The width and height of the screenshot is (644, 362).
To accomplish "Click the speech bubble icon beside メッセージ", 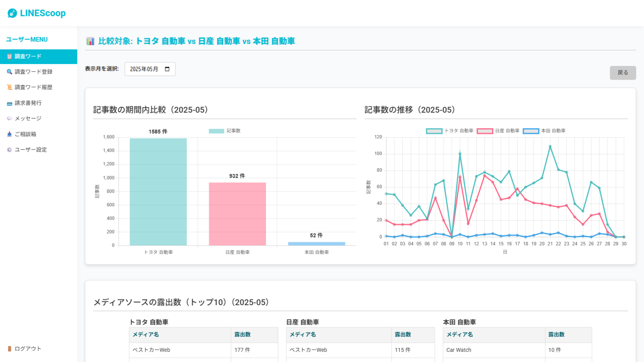I will (x=9, y=118).
